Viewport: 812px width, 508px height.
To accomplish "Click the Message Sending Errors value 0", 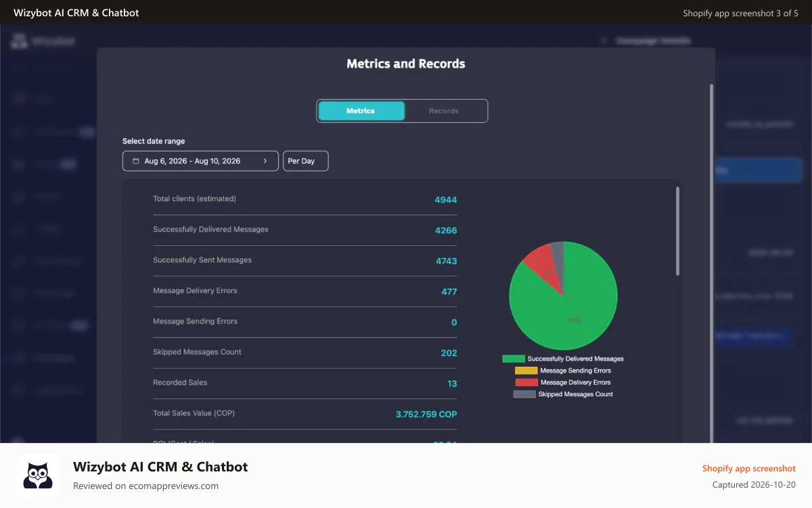I will pyautogui.click(x=454, y=322).
